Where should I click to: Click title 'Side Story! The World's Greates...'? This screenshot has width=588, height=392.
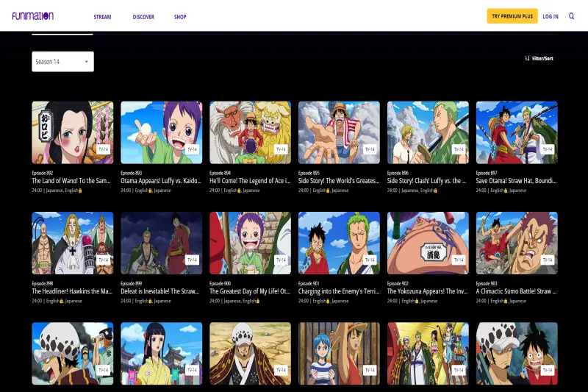tap(339, 181)
